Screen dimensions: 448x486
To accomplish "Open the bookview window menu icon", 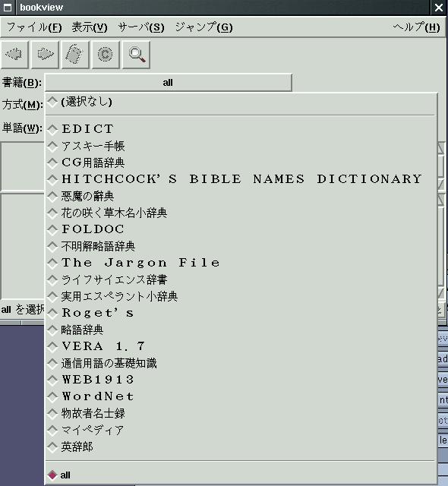I will tap(8, 8).
